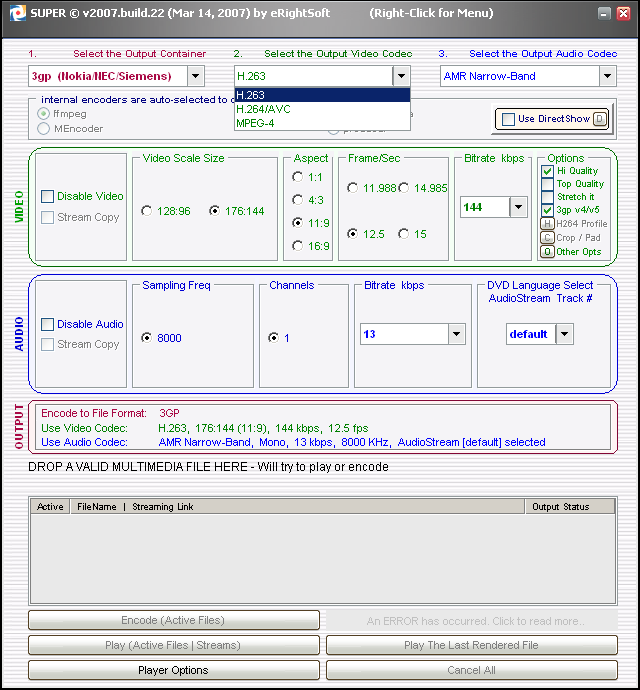Choose the 176:144 video scale size
This screenshot has height=690, width=640.
[x=214, y=211]
